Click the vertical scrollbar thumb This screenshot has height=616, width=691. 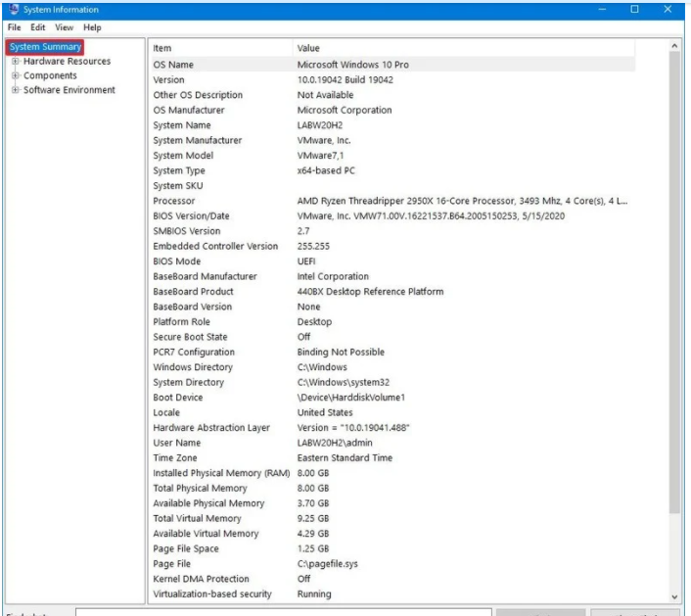point(674,282)
